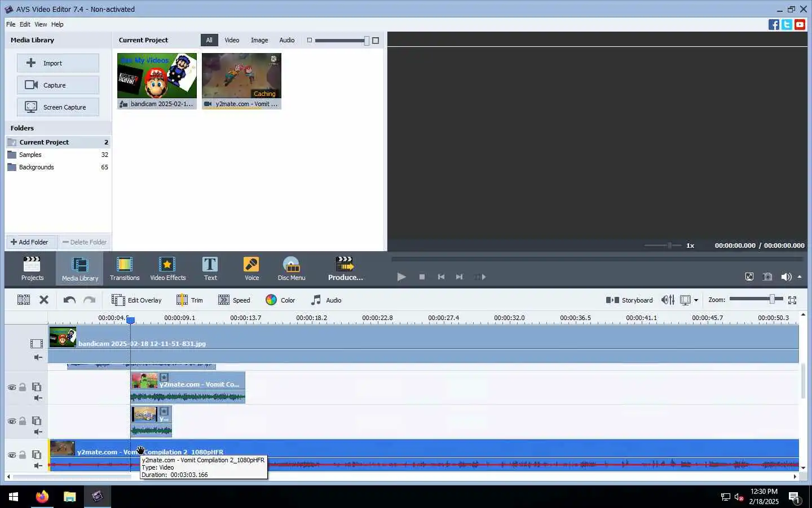Filter current project by Video
This screenshot has width=812, height=508.
pos(232,40)
